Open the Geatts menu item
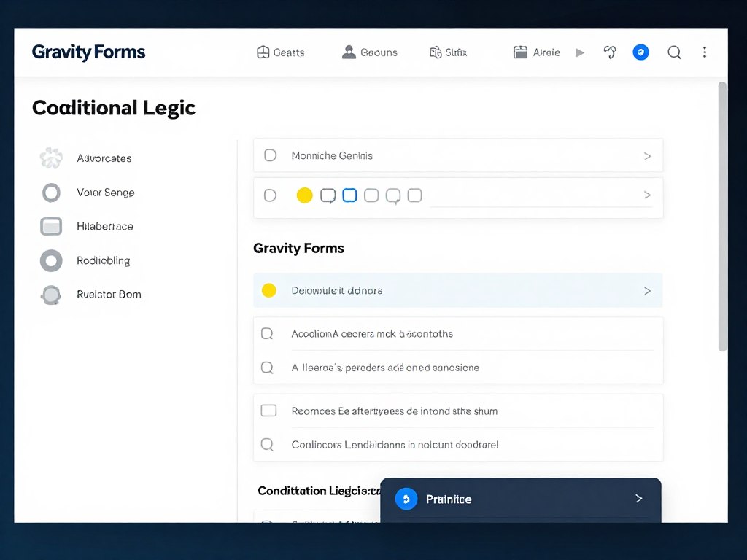747x560 pixels. 281,52
